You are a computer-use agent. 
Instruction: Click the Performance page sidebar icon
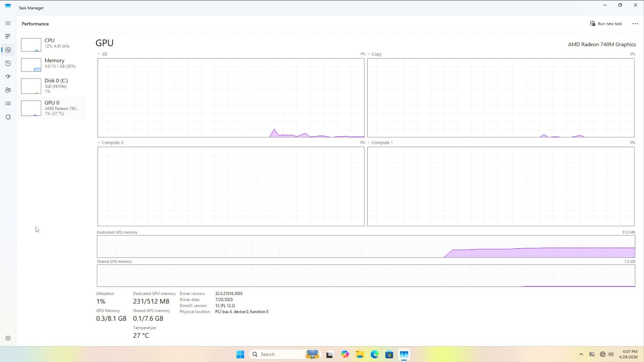click(x=8, y=50)
